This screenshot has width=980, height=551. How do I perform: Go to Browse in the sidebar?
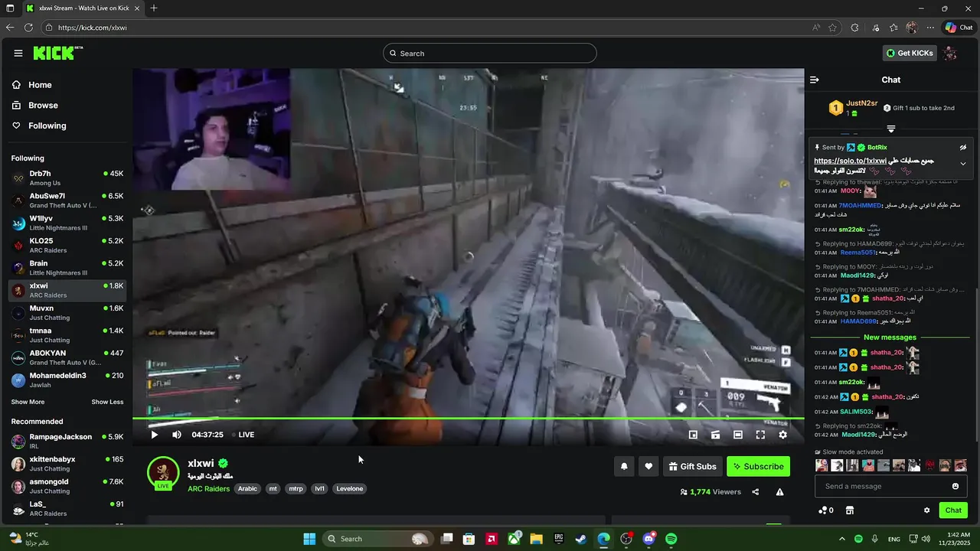[x=43, y=105]
